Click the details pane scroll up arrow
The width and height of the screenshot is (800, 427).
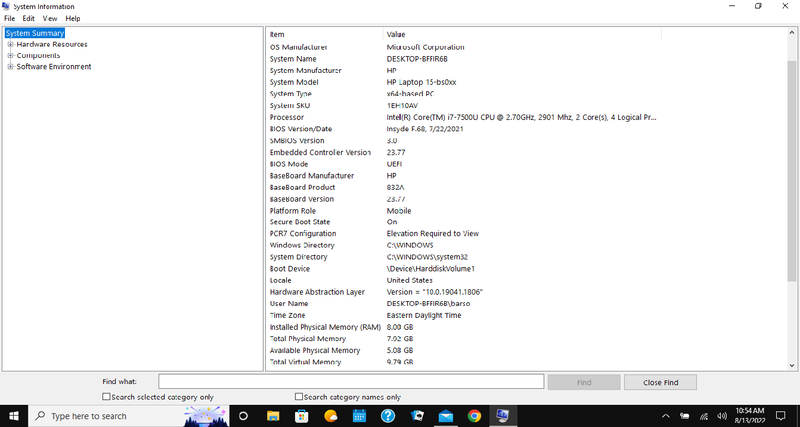(792, 33)
